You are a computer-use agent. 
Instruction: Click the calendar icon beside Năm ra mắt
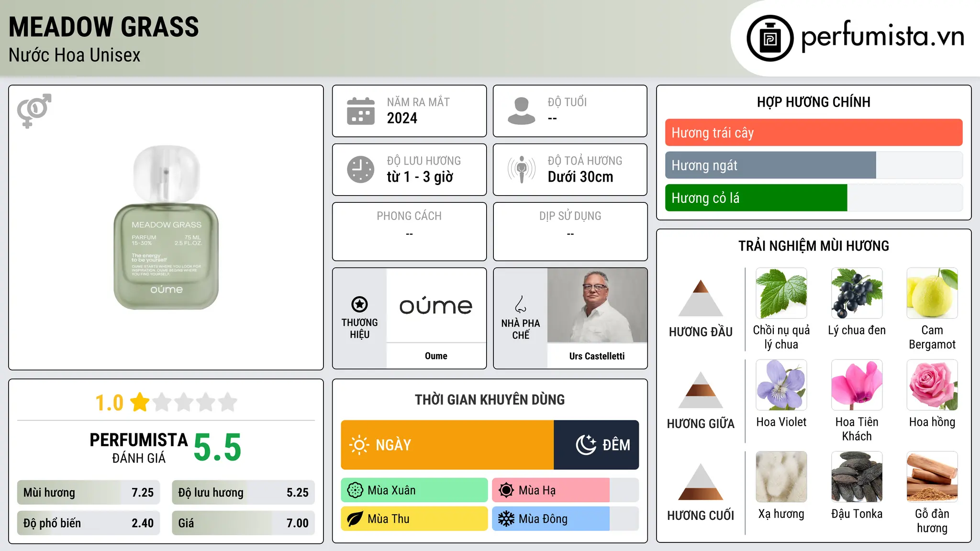(361, 111)
